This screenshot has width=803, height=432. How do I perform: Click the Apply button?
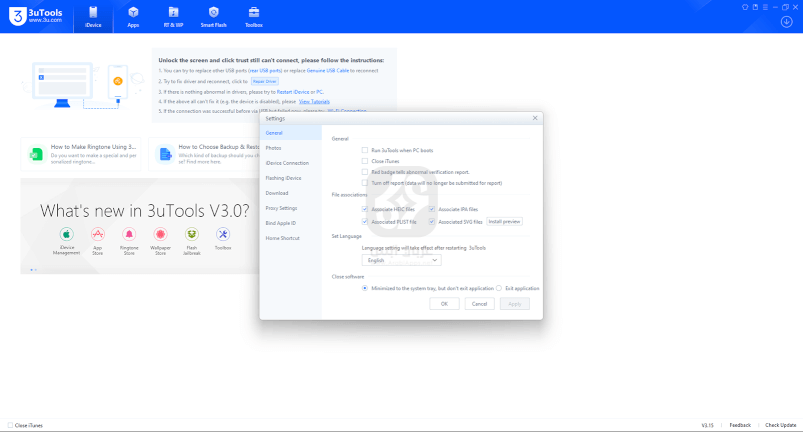pyautogui.click(x=515, y=304)
